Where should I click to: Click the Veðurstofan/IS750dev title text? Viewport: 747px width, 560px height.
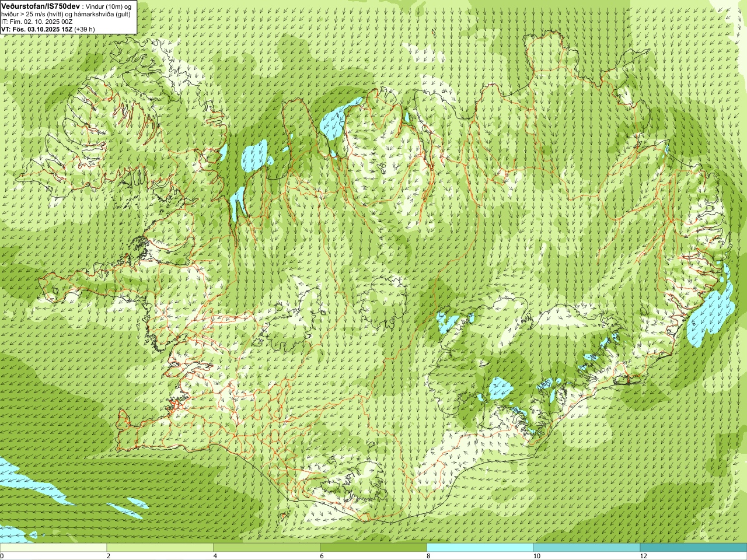[x=40, y=6]
